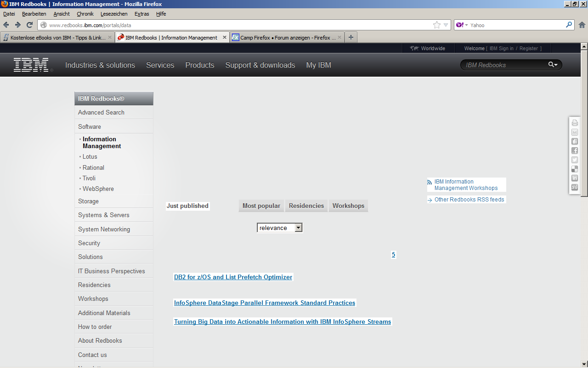Open Services in the IBM navigation
Image resolution: width=588 pixels, height=368 pixels.
tap(160, 65)
